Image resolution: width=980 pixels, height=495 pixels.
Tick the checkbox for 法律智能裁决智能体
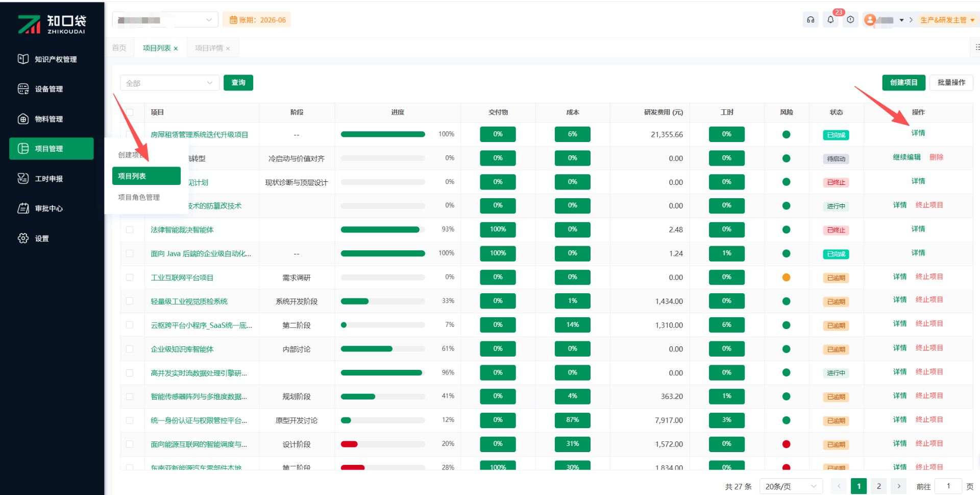tap(130, 230)
